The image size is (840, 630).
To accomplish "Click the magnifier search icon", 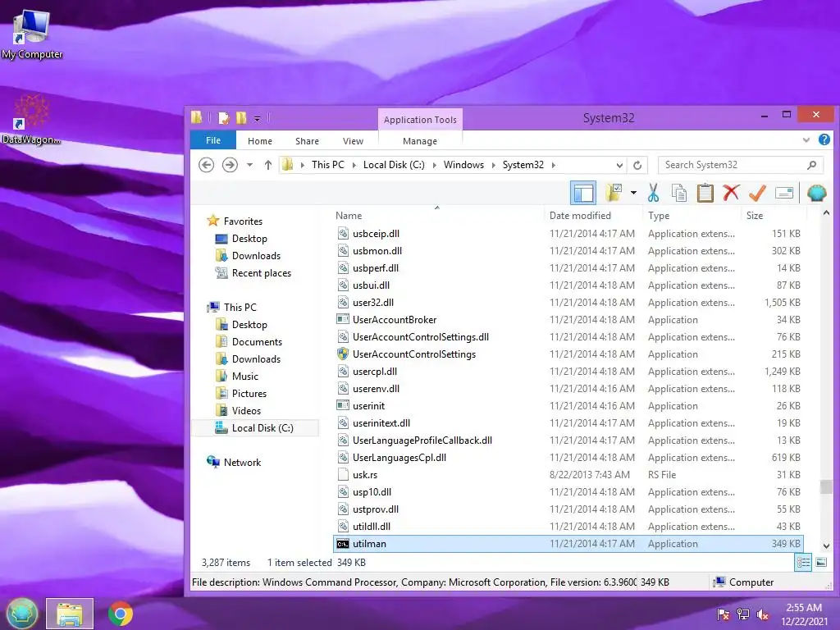I will point(811,165).
